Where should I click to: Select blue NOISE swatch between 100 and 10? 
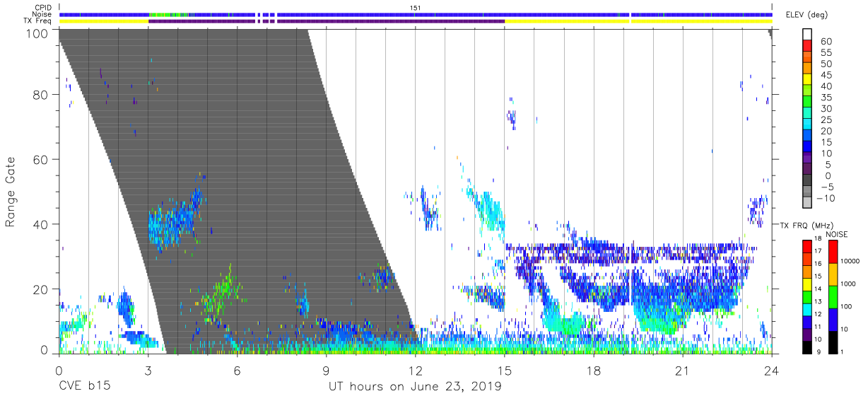click(833, 320)
